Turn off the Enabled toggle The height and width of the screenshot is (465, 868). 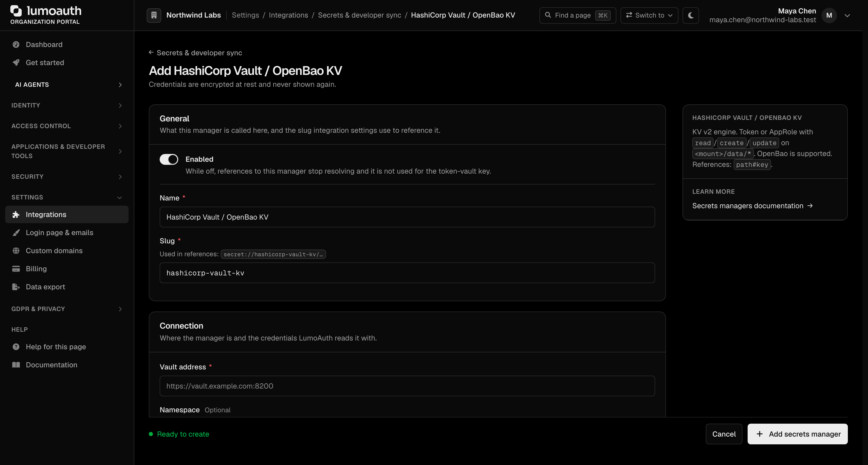point(169,159)
